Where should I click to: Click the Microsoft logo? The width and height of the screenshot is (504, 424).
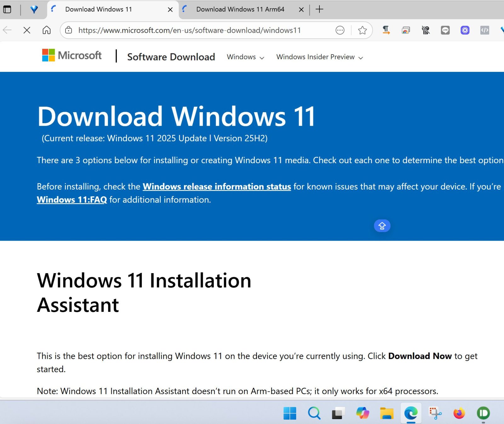(72, 55)
